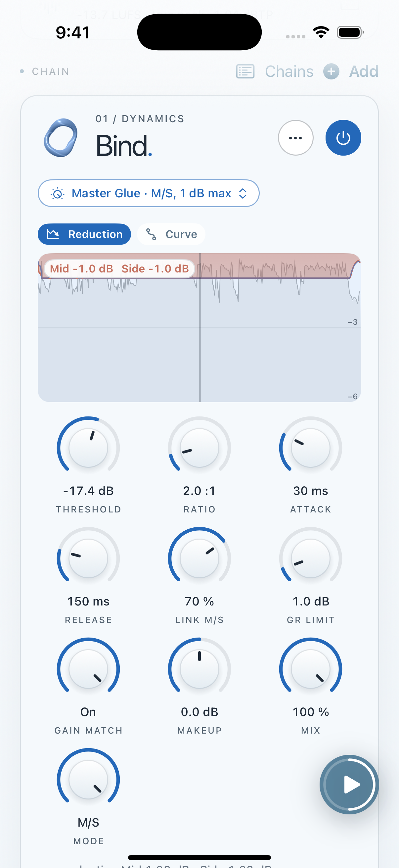Image resolution: width=399 pixels, height=868 pixels.
Task: Tap the floating play button
Action: tap(349, 785)
